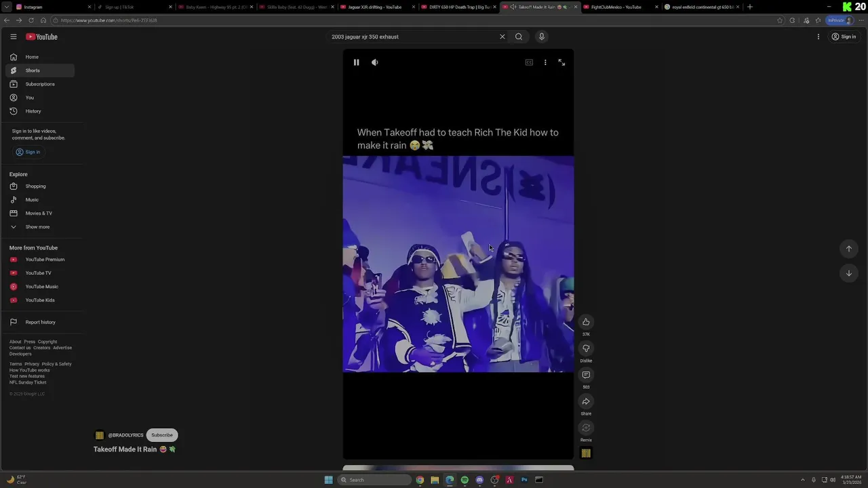Open YouTube TV link
This screenshot has height=488, width=868.
[x=40, y=273]
